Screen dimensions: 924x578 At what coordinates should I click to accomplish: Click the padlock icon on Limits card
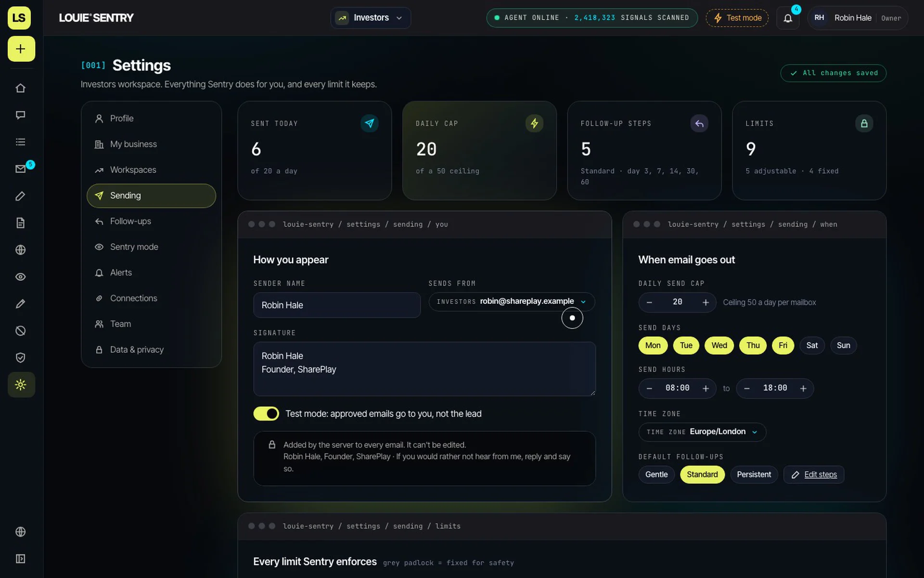pyautogui.click(x=864, y=123)
